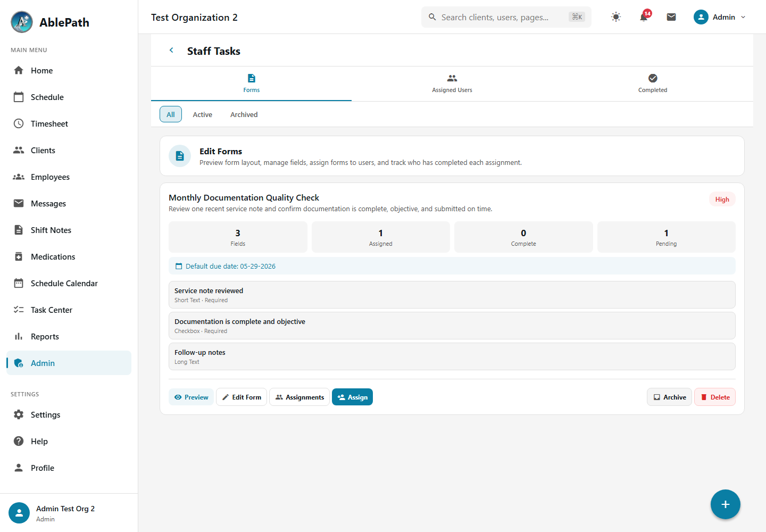Click the blue Assign button
This screenshot has height=532, width=766.
click(x=352, y=397)
